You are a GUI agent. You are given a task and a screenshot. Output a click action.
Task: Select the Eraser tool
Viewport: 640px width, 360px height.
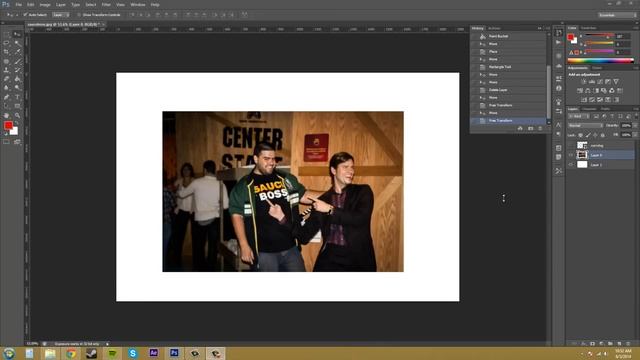pos(7,79)
